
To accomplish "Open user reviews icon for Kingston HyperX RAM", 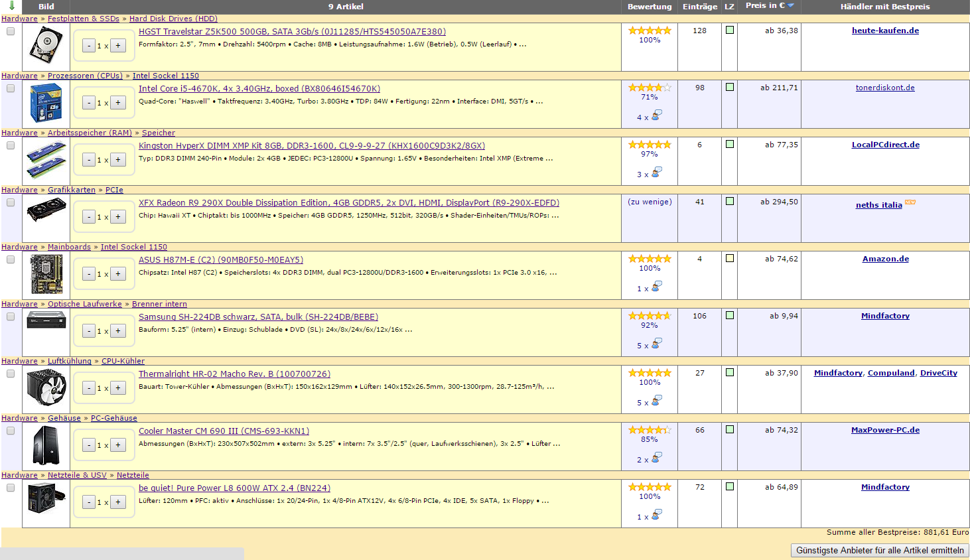I will point(656,173).
